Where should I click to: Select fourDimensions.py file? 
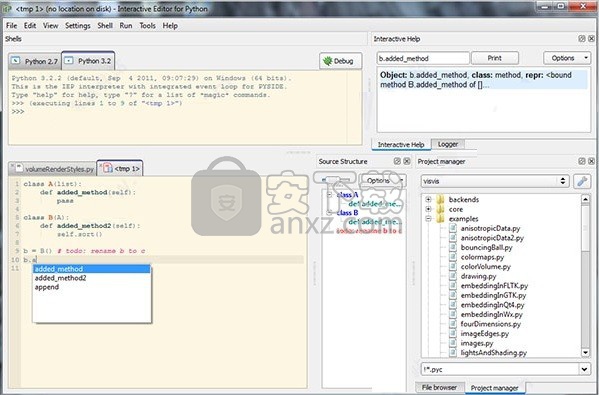pos(491,324)
